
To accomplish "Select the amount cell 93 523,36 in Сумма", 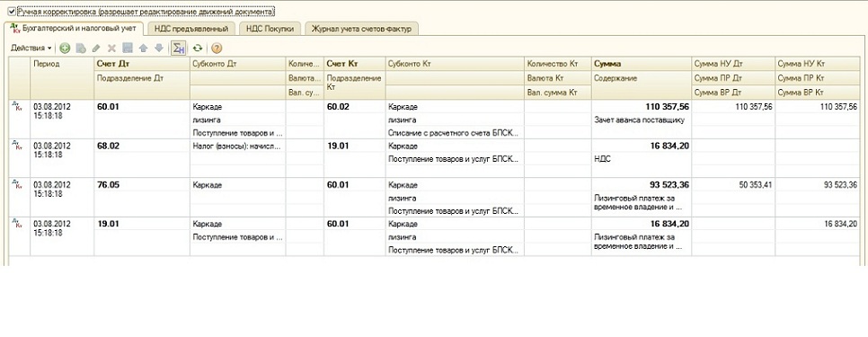I will point(641,185).
